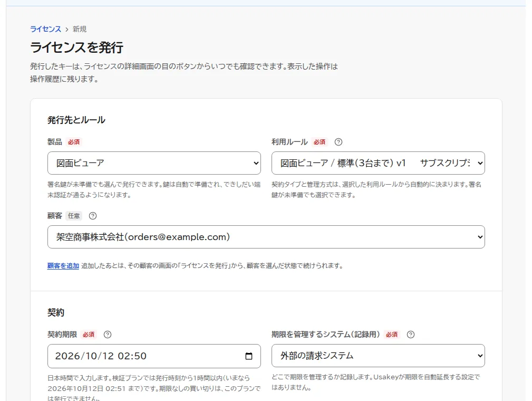Open the 利用ルール dropdown

point(378,163)
